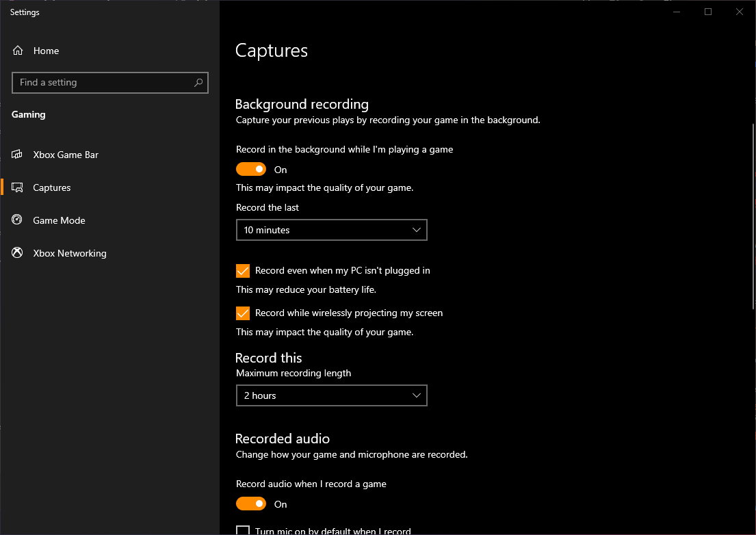Open the Maximum recording length dropdown
This screenshot has height=535, width=756.
click(x=332, y=395)
